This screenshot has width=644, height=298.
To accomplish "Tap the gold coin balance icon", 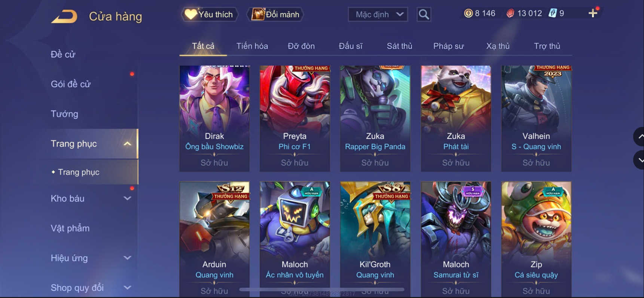I will 468,13.
